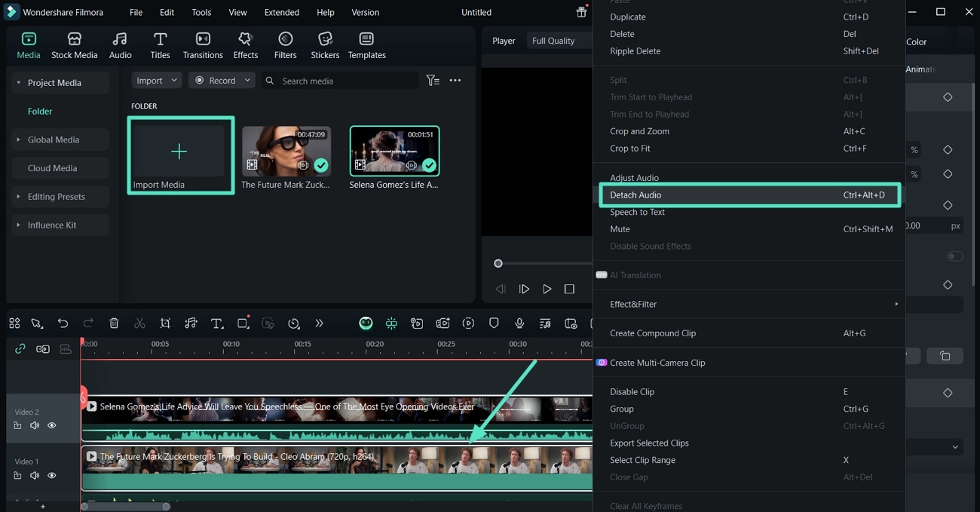Choose Detach Audio from the context menu

[750, 195]
